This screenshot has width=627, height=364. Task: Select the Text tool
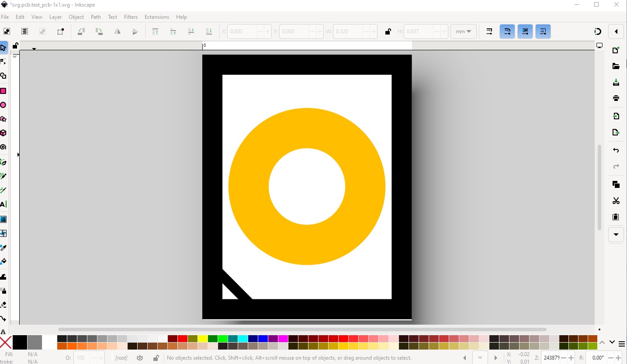[x=3, y=204]
